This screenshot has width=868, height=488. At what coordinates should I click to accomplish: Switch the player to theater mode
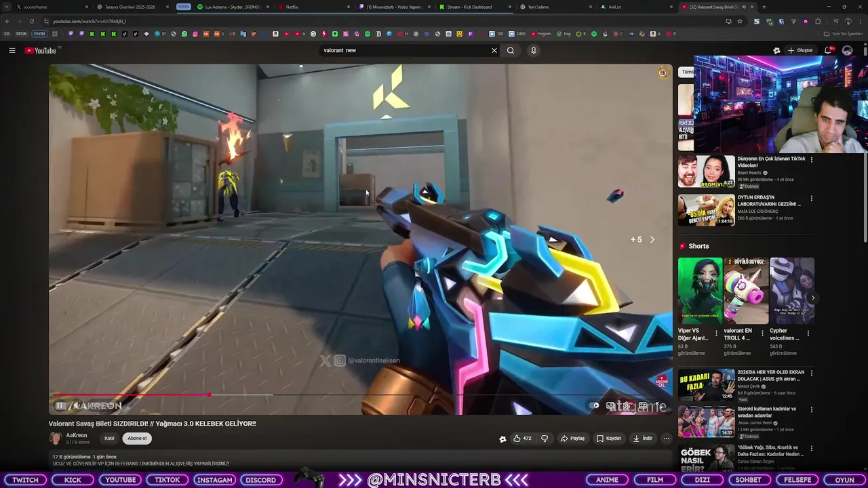[x=643, y=405]
